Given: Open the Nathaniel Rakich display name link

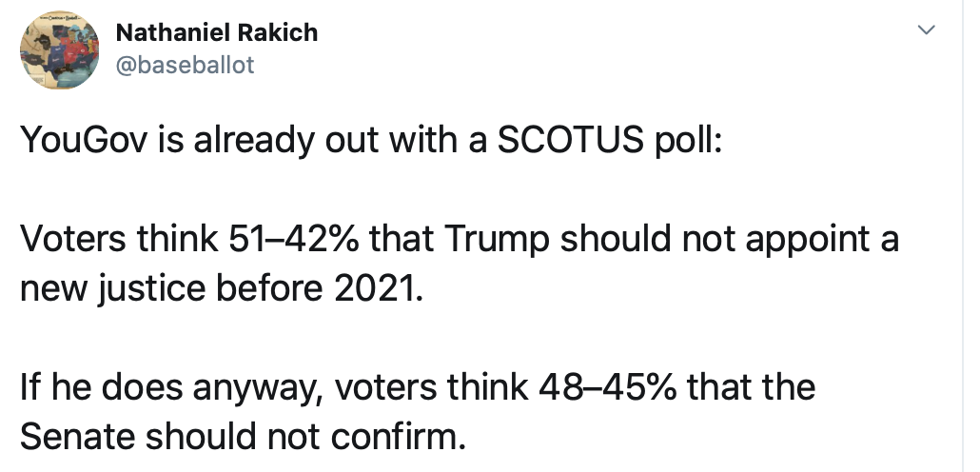Looking at the screenshot, I should click(216, 32).
